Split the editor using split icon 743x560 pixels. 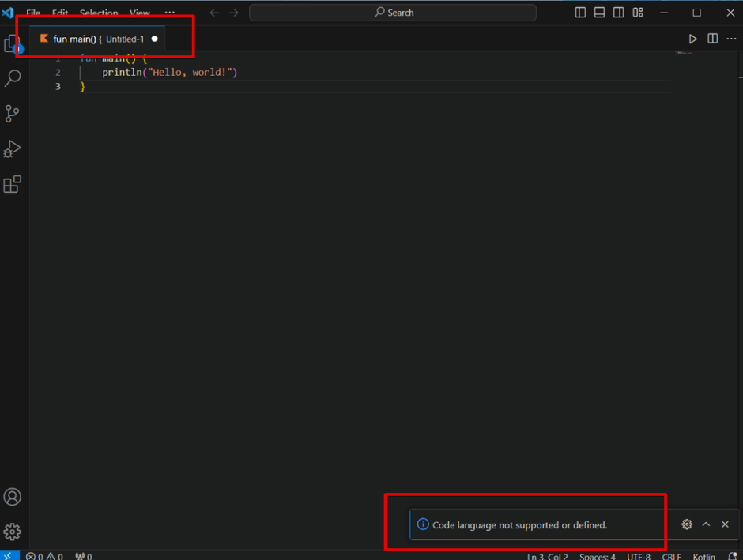coord(712,38)
